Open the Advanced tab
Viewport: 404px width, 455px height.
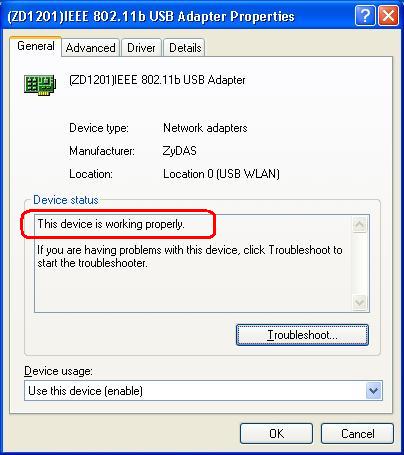coord(90,48)
